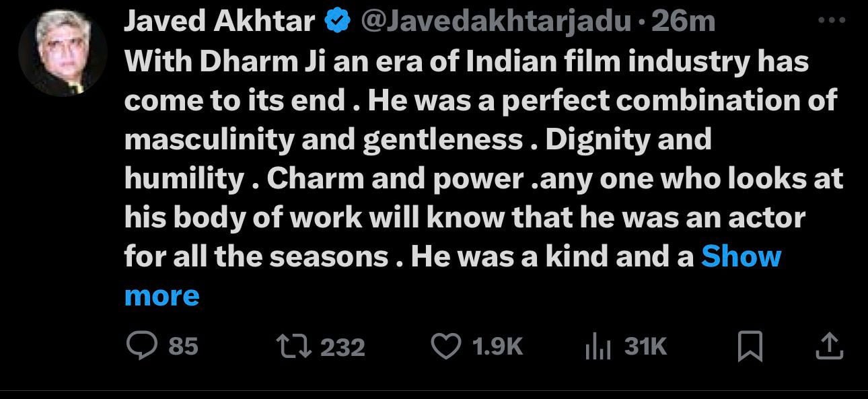Click the share upload arrow icon

(829, 347)
